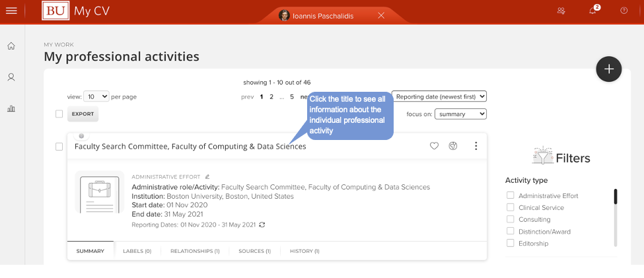Click the help question mark icon
Screen dimensions: 644x278
(624, 11)
